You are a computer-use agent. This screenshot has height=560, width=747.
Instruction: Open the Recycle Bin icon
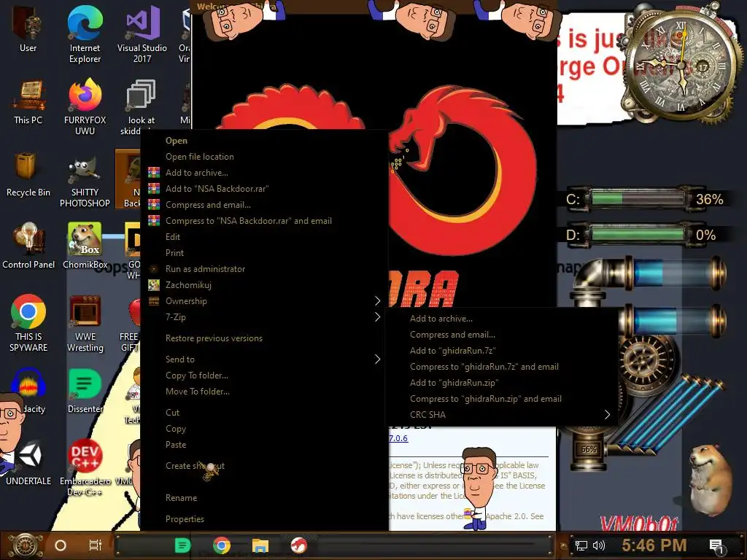(x=28, y=175)
